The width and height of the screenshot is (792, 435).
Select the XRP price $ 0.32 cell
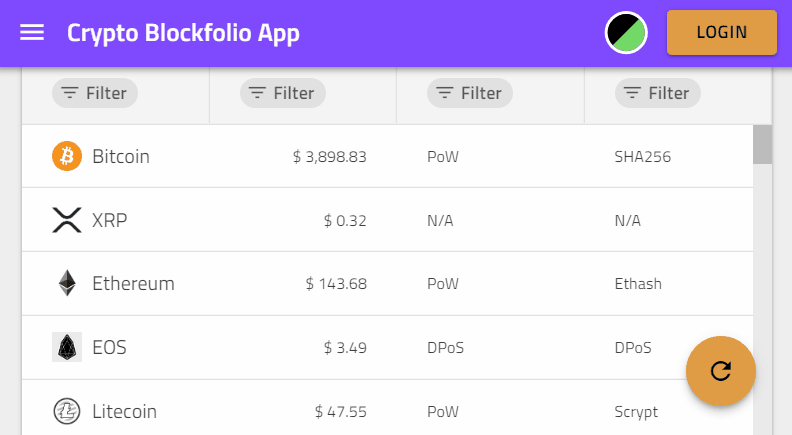point(345,221)
